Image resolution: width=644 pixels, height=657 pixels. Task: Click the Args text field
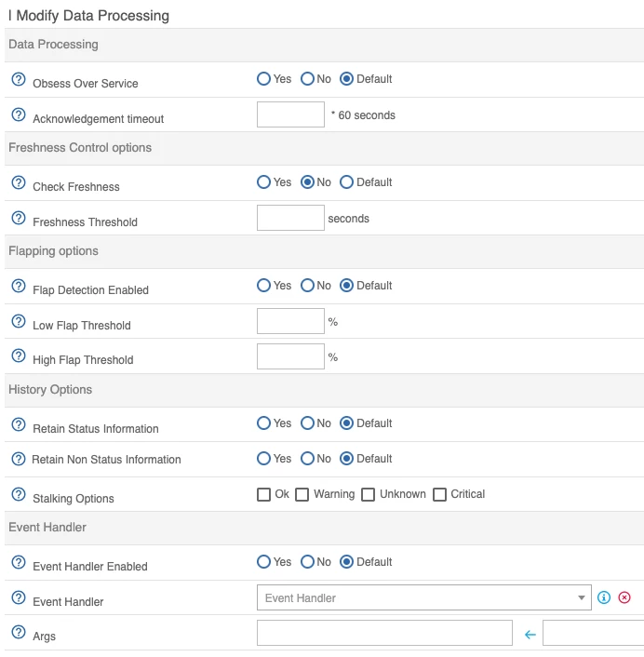pos(384,634)
